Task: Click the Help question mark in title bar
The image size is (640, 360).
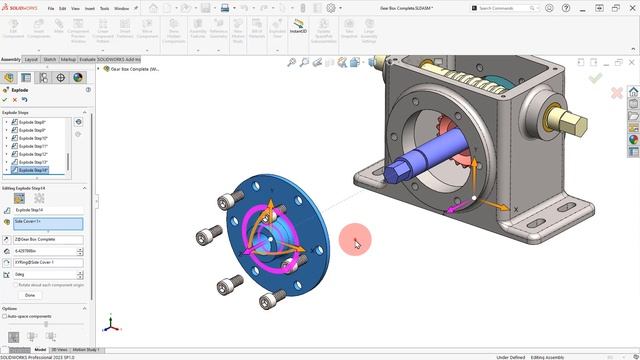Action: point(566,8)
